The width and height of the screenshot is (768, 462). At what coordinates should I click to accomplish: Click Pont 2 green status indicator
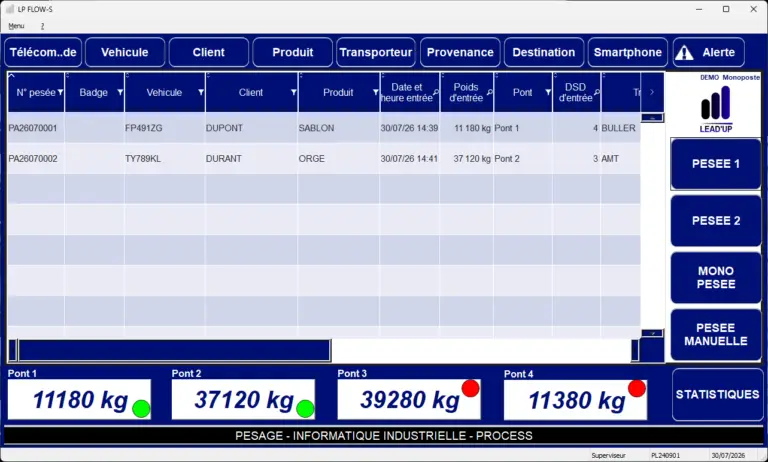click(x=305, y=409)
